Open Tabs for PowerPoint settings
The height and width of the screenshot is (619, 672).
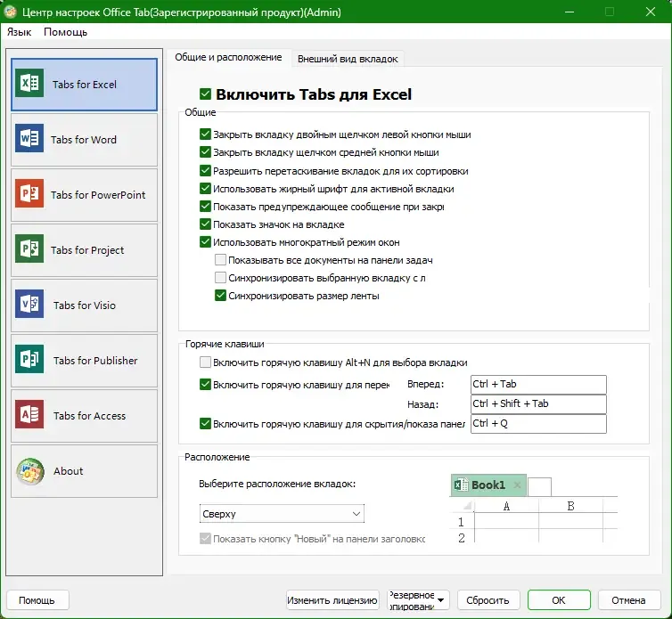(84, 195)
